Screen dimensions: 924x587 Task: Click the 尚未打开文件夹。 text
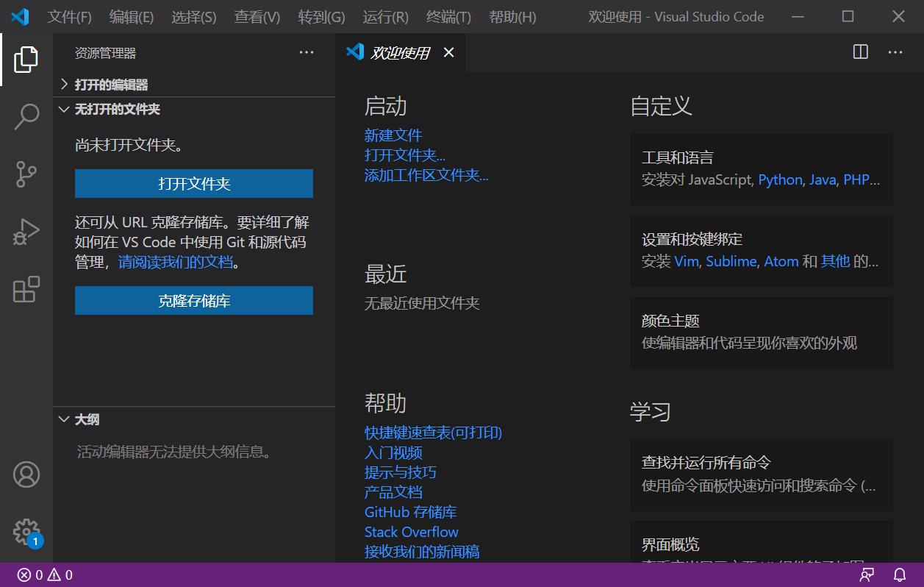129,145
